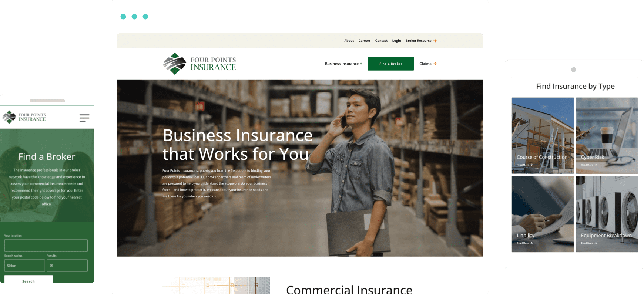
Task: Click the mobile Four Points Insurance logo
Action: [24, 117]
